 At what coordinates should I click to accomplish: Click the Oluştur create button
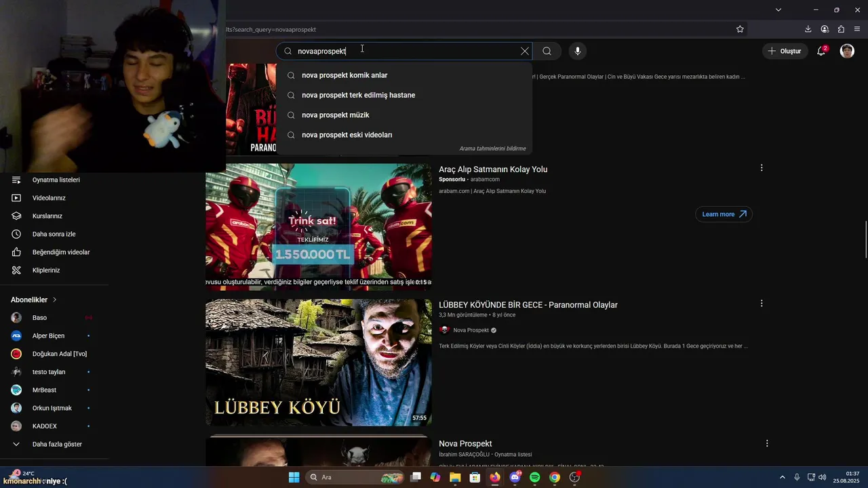(x=785, y=51)
